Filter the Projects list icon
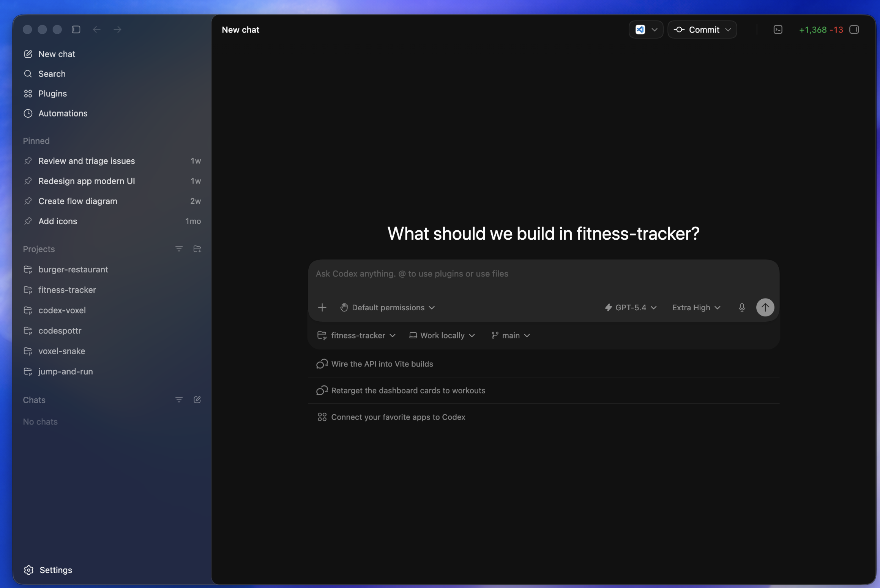The height and width of the screenshot is (588, 880). pos(179,249)
